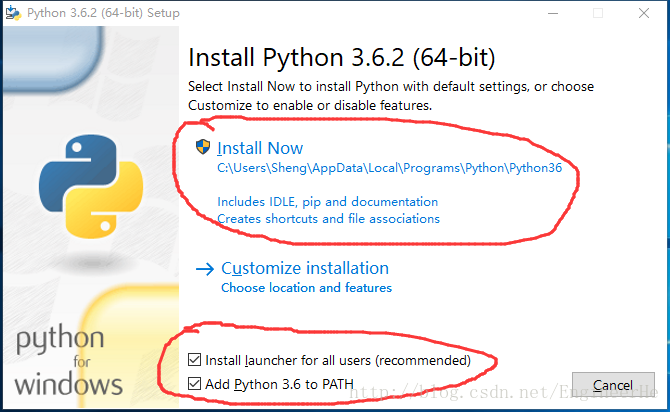Click 'Creates shortcuts and file associations' text

tap(328, 219)
